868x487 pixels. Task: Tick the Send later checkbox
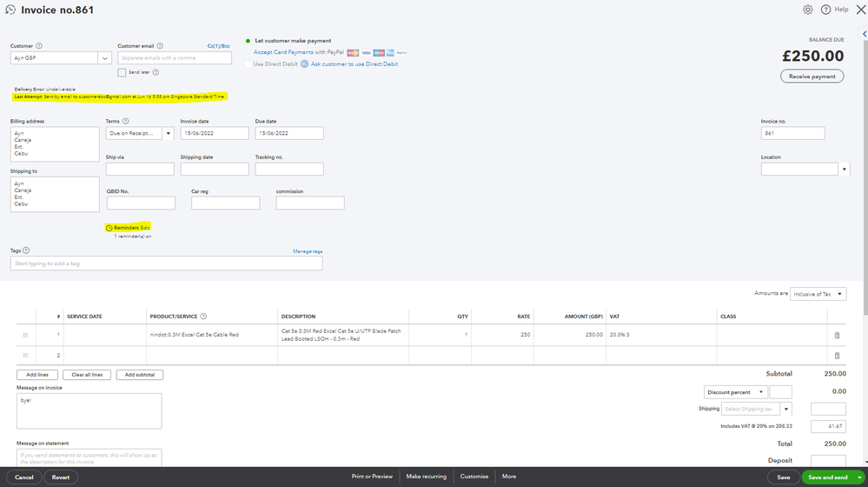click(x=122, y=72)
